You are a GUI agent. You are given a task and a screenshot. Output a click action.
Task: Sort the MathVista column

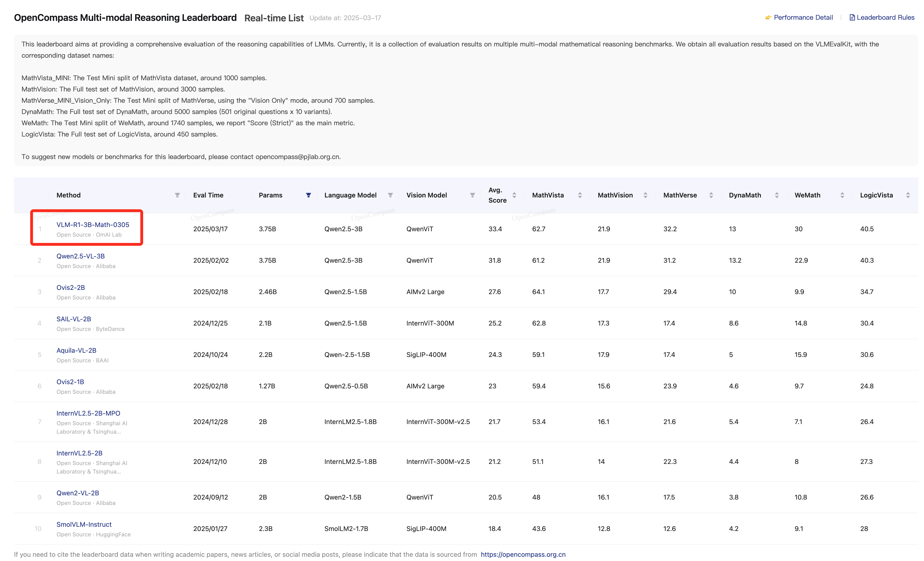tap(580, 195)
